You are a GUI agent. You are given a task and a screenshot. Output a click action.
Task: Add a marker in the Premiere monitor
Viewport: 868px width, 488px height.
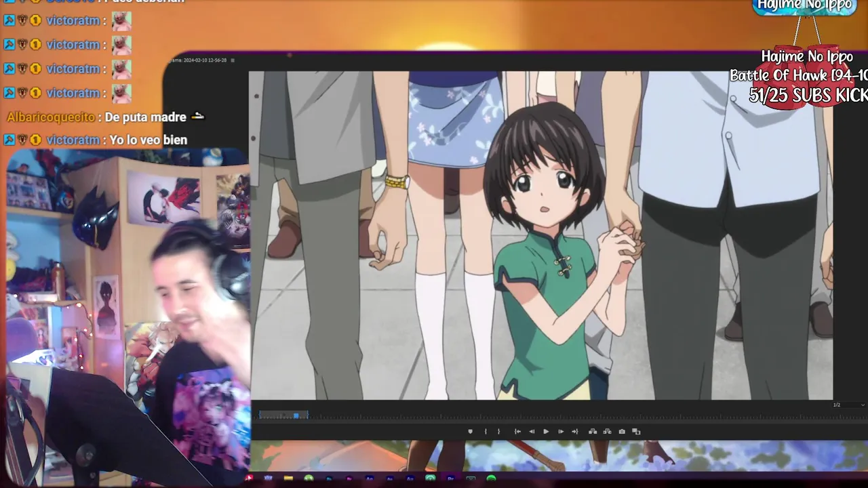tap(470, 432)
